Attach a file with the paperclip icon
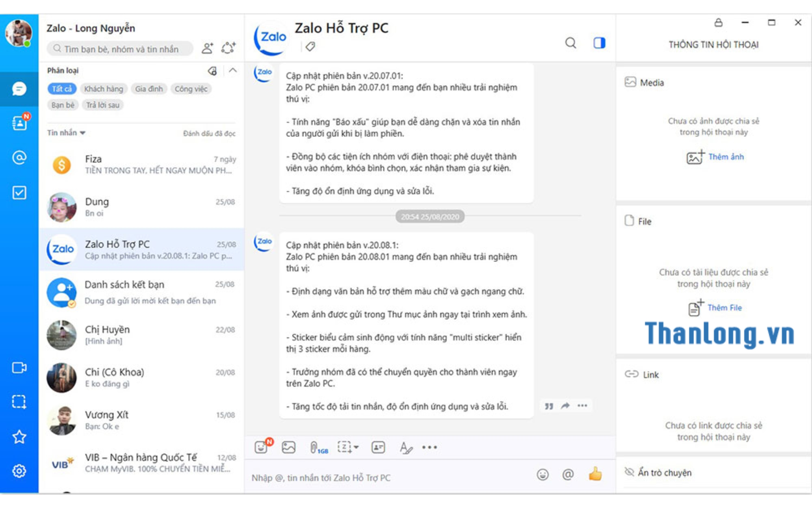The width and height of the screenshot is (812, 508). point(313,447)
